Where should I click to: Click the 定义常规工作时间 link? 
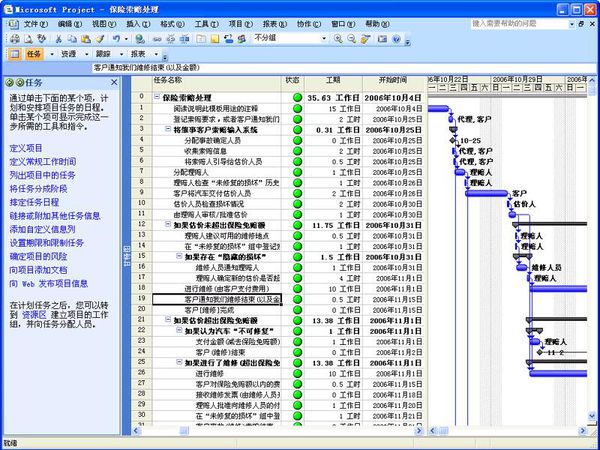(x=42, y=162)
